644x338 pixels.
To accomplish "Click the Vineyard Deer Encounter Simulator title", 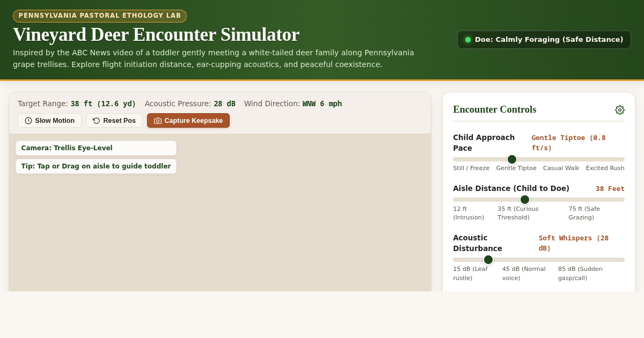I will 156,34.
